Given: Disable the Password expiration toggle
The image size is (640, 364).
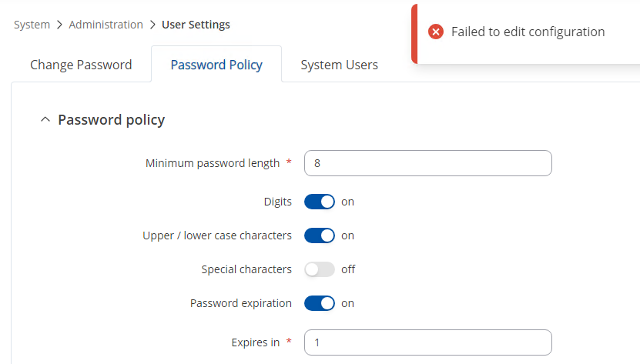Looking at the screenshot, I should (320, 303).
